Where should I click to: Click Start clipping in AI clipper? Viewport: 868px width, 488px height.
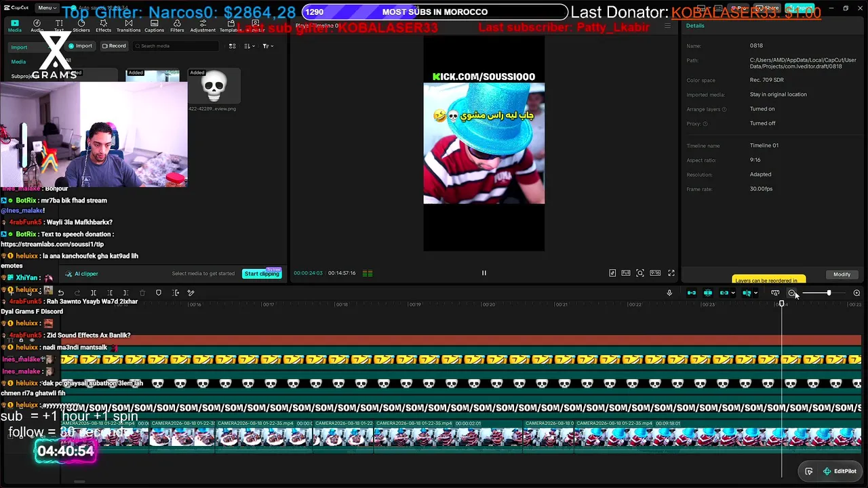[x=262, y=274]
